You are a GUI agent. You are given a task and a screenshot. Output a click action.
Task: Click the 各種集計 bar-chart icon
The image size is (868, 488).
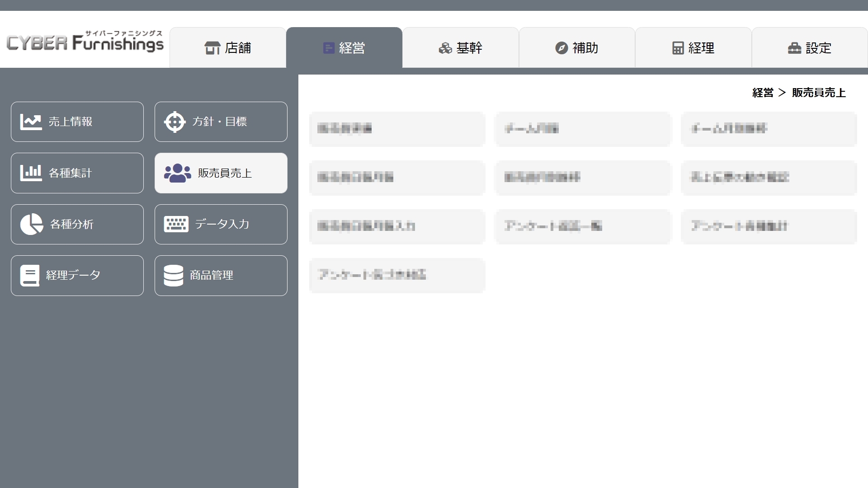31,173
